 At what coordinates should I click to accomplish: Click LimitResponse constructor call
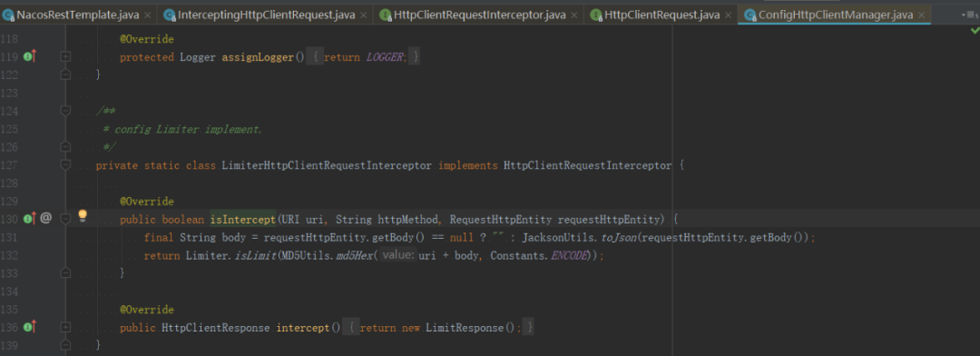(465, 328)
